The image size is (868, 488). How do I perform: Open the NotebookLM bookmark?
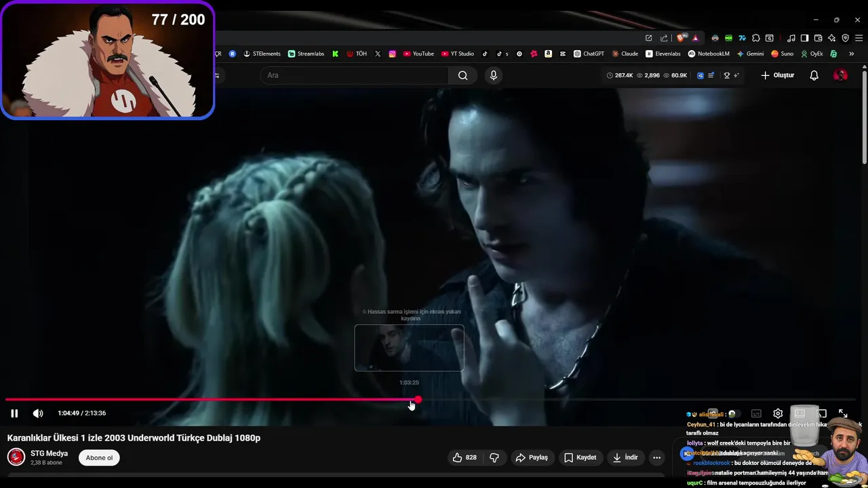709,54
